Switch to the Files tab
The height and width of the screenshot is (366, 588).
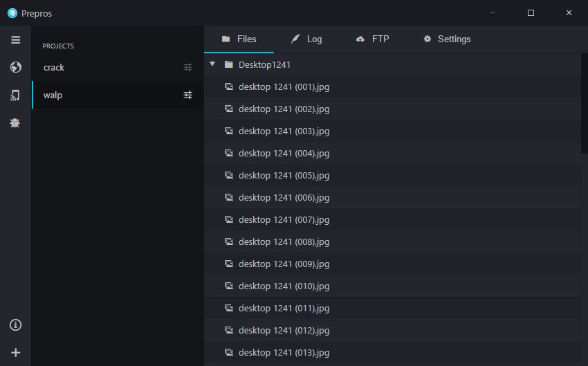(239, 39)
